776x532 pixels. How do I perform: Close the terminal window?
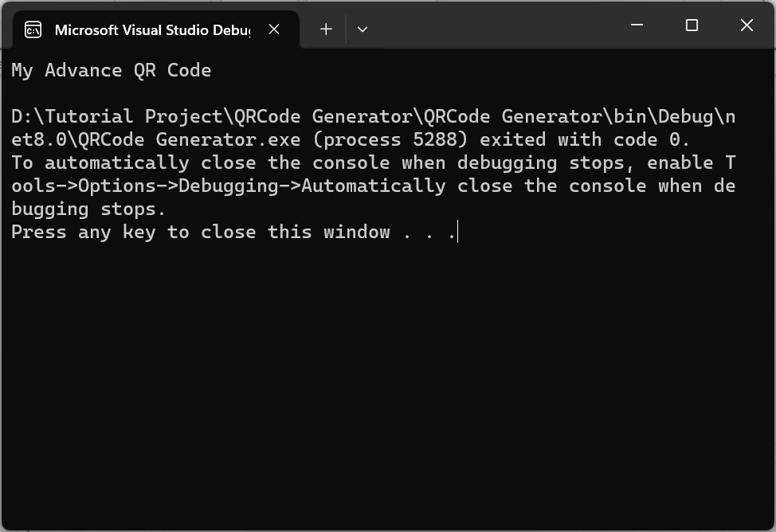tap(747, 25)
